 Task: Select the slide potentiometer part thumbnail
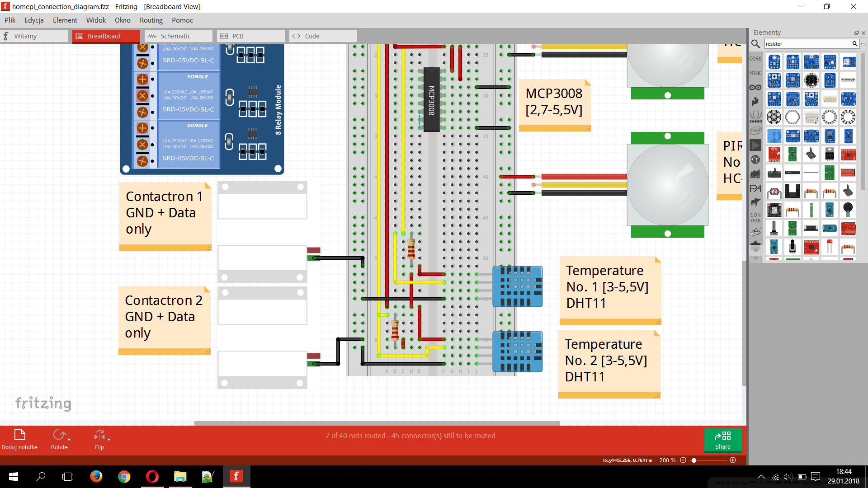tap(774, 173)
